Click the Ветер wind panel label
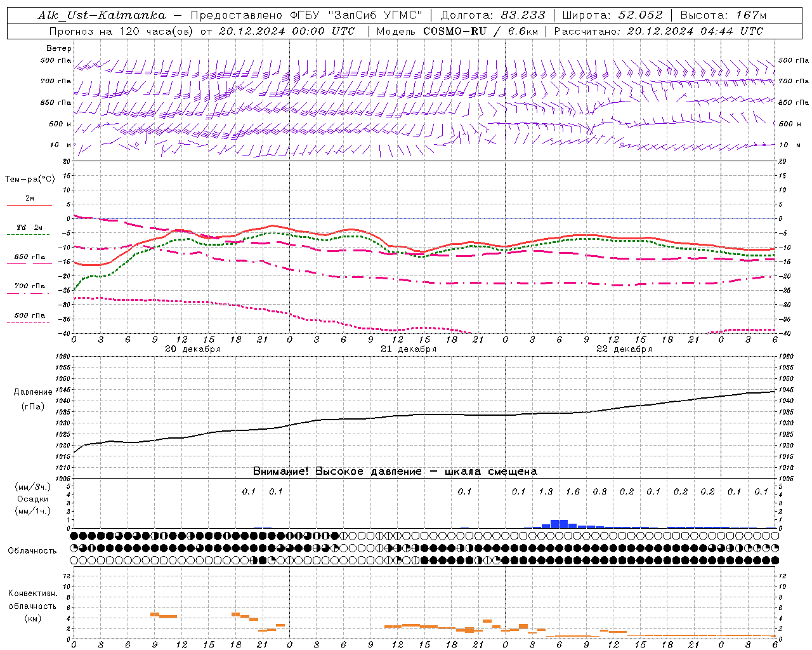The image size is (812, 650). tap(59, 48)
